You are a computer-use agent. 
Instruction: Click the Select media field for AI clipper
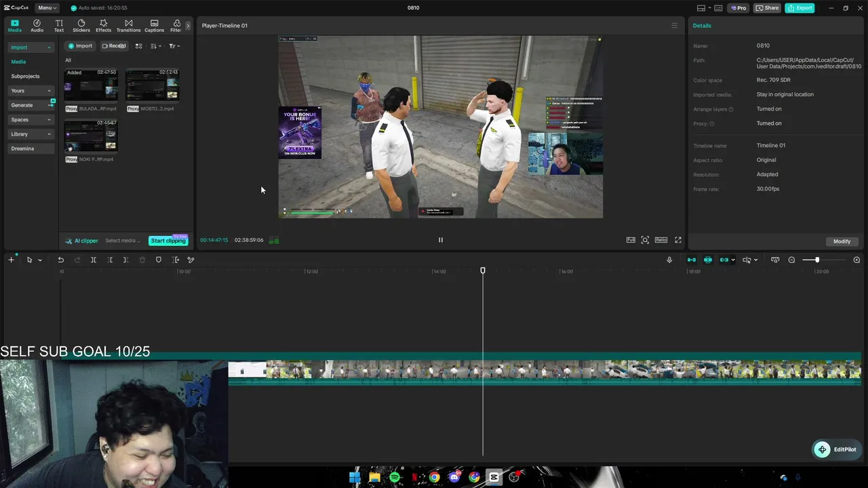coord(123,241)
